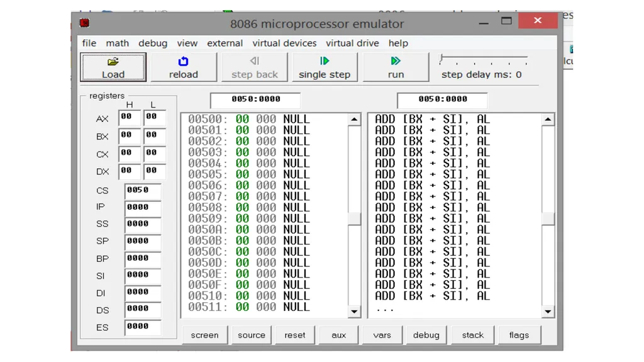Click the memory address field above memory list
This screenshot has width=644, height=362.
tap(255, 100)
